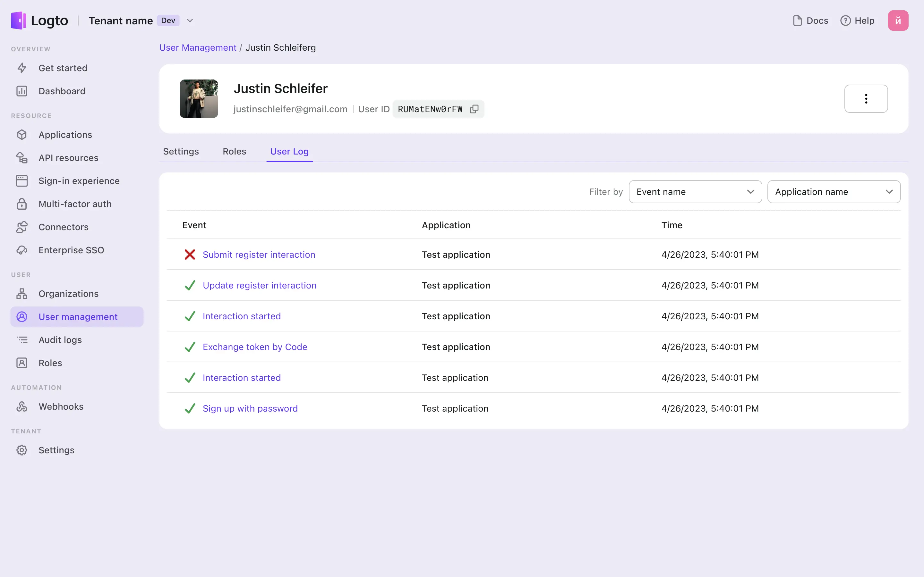Click the Enterprise SSO sidebar icon

point(21,250)
